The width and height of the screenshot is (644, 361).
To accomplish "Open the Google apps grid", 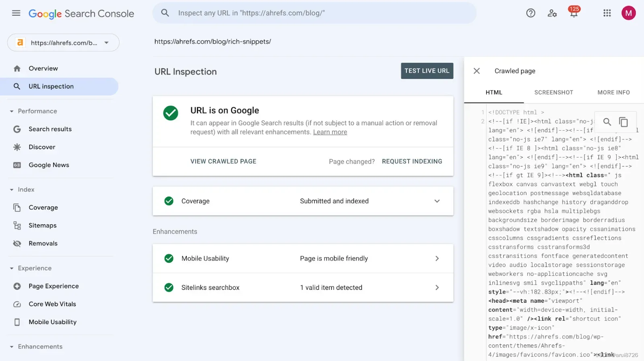I will point(607,13).
